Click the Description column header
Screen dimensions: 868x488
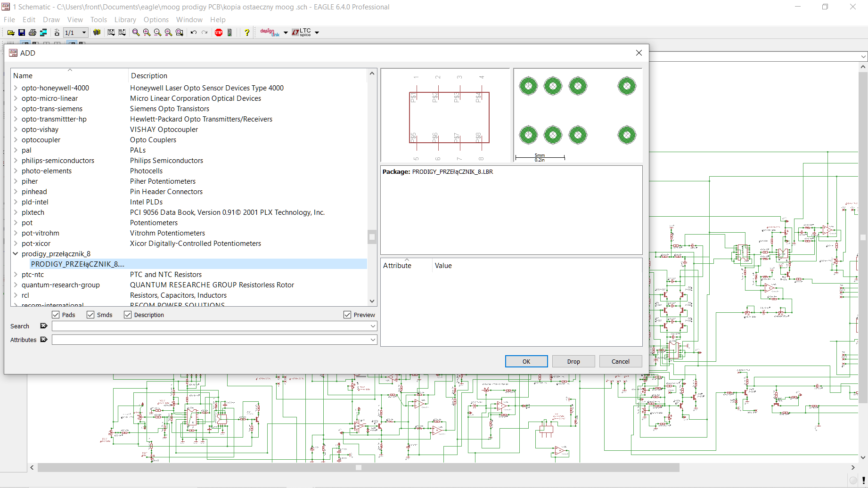click(x=248, y=75)
